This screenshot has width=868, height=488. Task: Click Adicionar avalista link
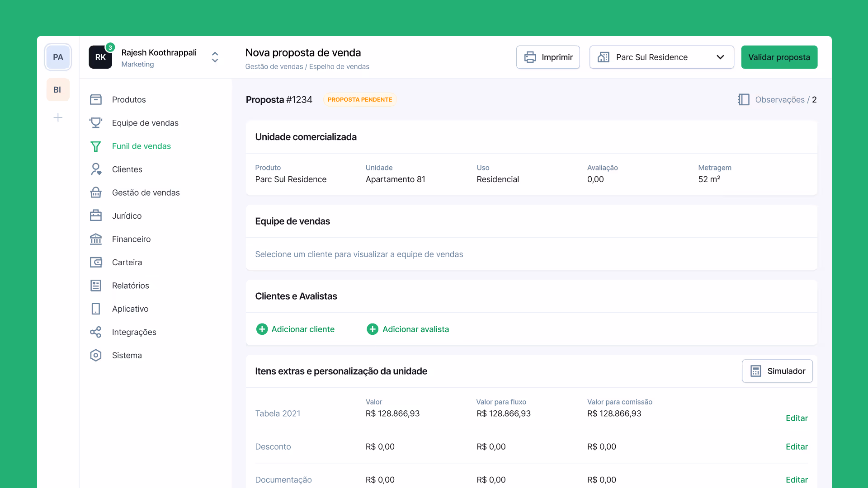pyautogui.click(x=408, y=329)
